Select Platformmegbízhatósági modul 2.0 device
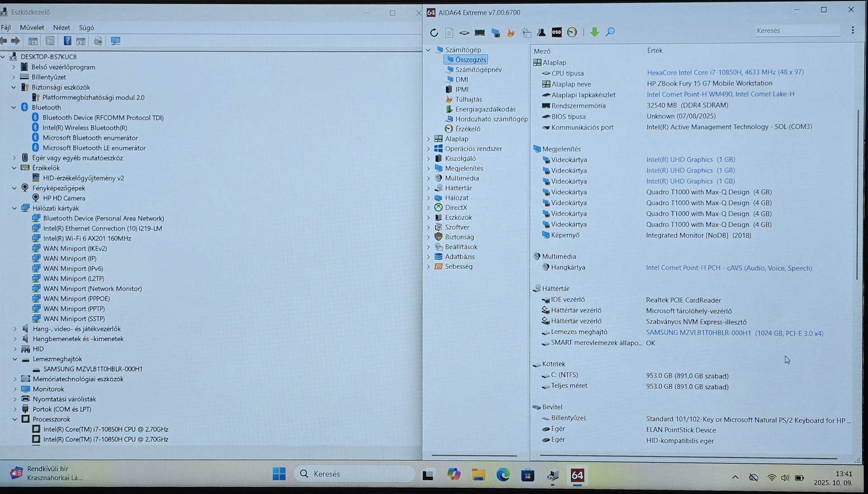868x494 pixels. (x=93, y=97)
